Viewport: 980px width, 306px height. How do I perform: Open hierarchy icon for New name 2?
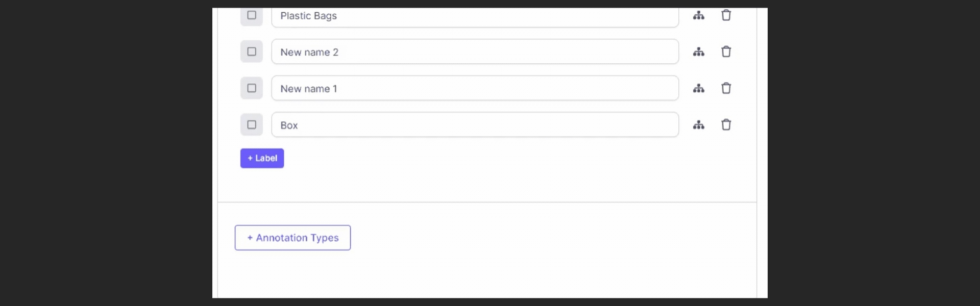coord(699,52)
